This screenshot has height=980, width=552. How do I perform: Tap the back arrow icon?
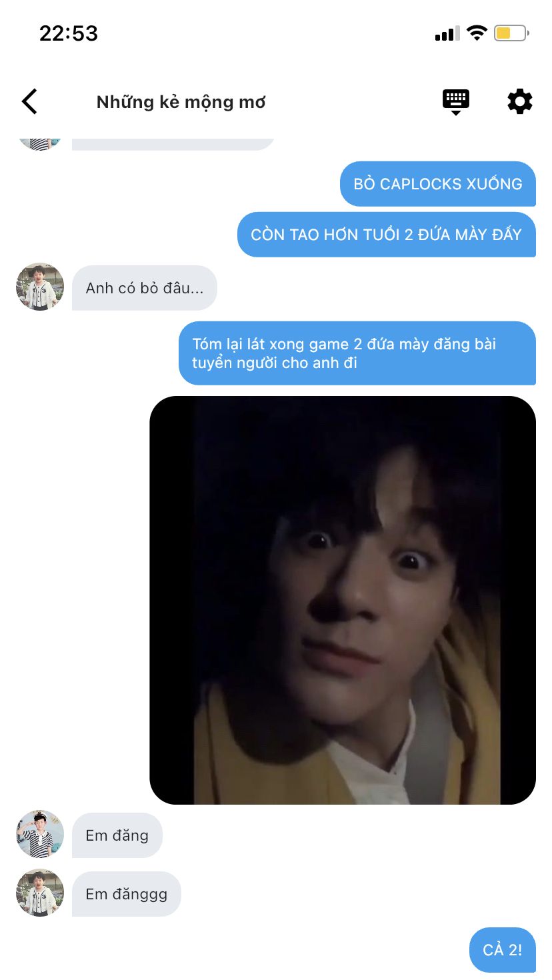tap(29, 102)
